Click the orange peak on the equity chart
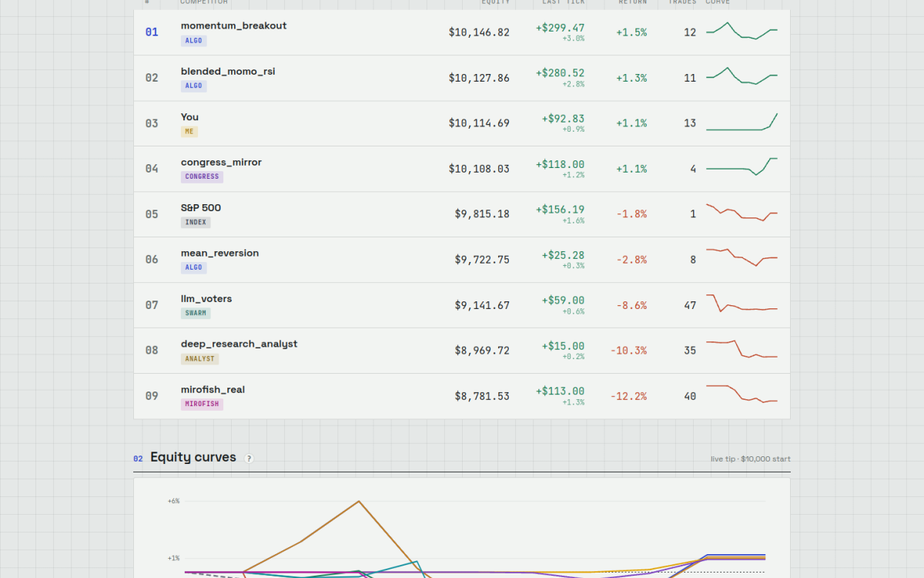Viewport: 924px width, 578px height. pos(359,501)
